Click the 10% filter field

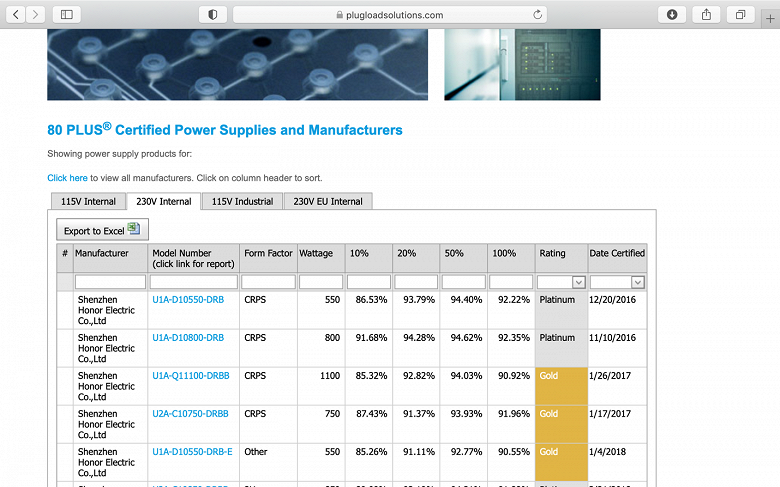[x=369, y=282]
